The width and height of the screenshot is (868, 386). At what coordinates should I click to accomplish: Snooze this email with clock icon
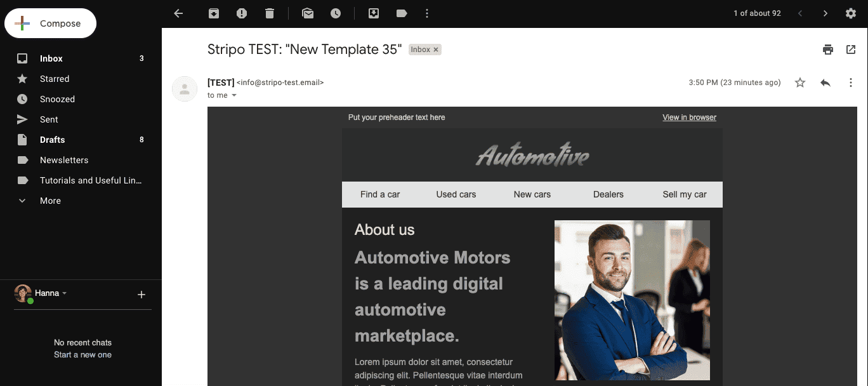[x=335, y=13]
